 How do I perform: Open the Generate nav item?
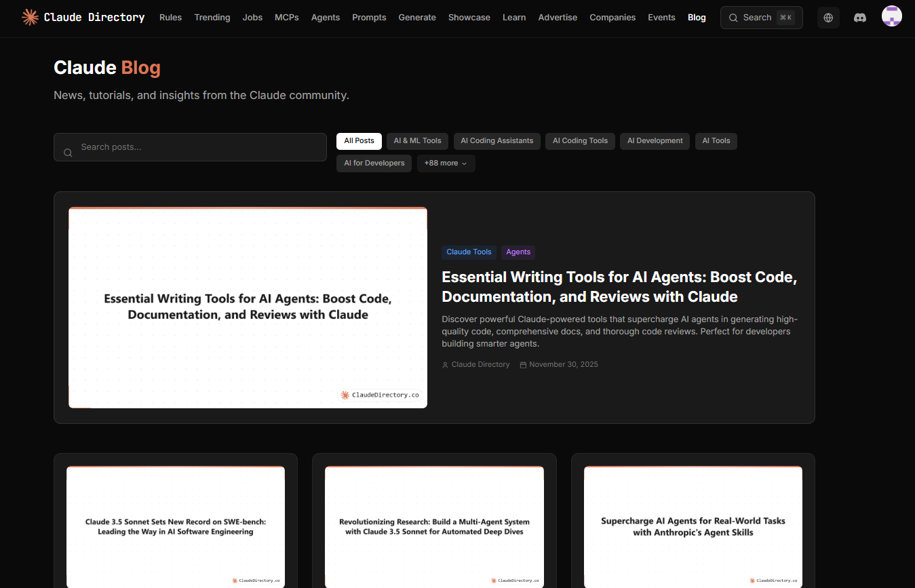click(417, 18)
